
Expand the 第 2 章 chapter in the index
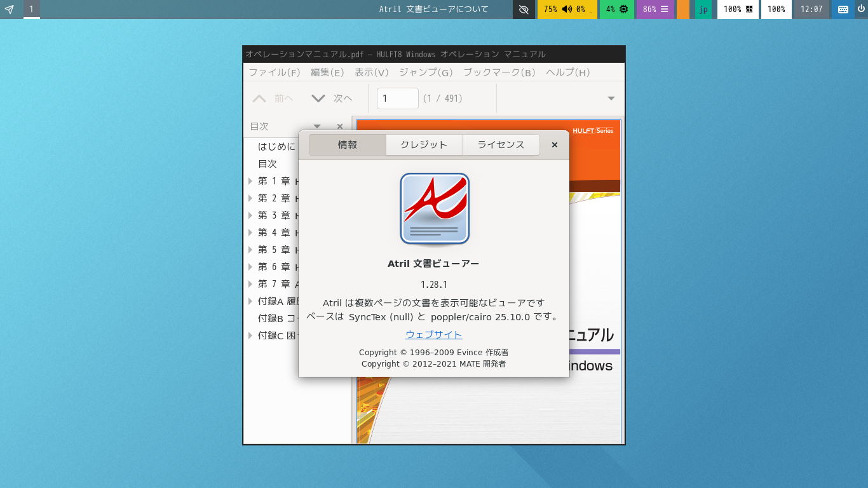[x=250, y=198]
